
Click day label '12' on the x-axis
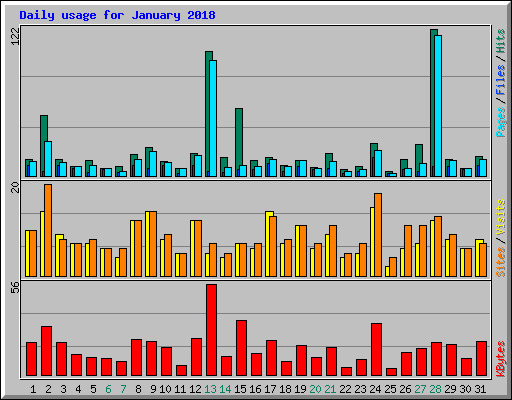pyautogui.click(x=195, y=389)
